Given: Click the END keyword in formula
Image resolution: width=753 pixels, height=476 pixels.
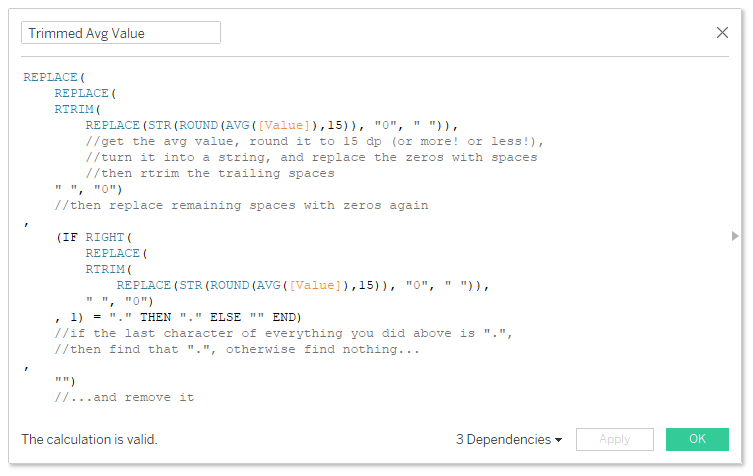Looking at the screenshot, I should coord(284,317).
